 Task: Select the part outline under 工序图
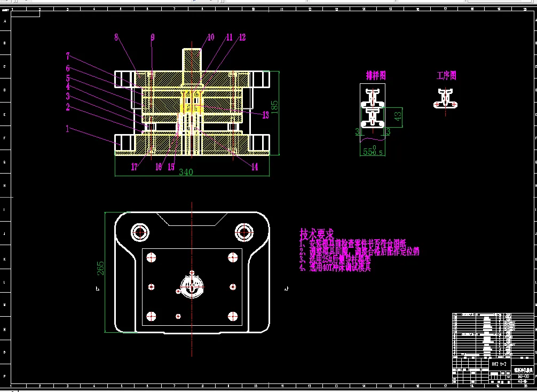tap(445, 99)
